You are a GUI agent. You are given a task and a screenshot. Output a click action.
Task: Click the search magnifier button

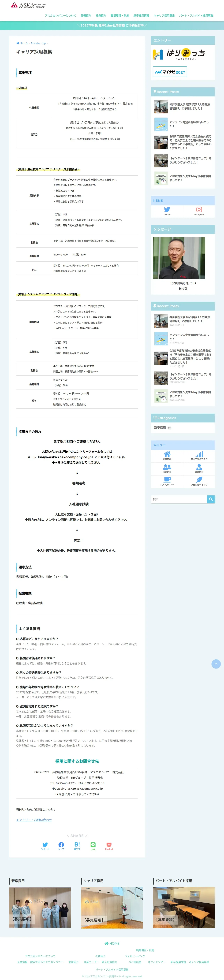click(x=211, y=499)
